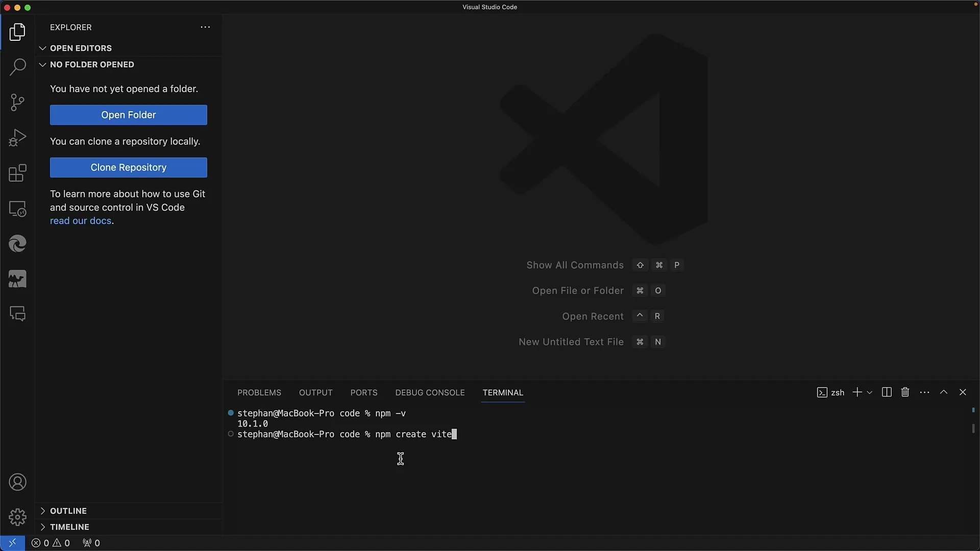Select the Terminal tab
980x551 pixels.
click(503, 392)
